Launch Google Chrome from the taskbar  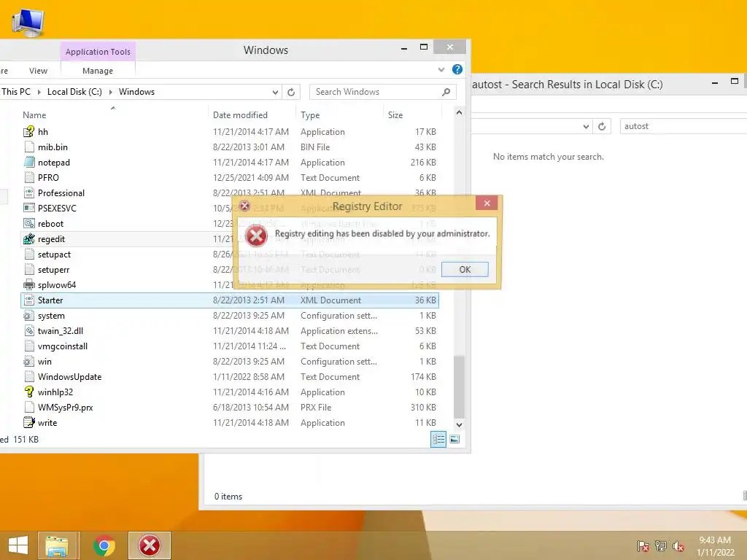pos(104,545)
